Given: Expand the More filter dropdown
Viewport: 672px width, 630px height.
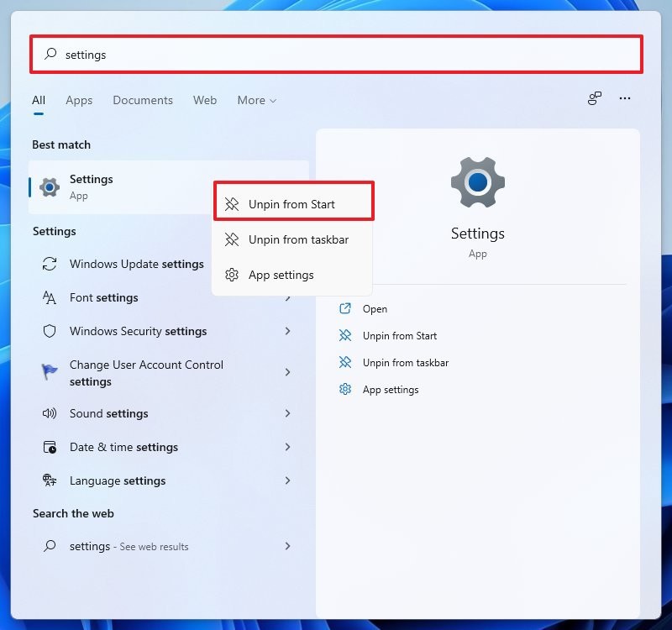Looking at the screenshot, I should click(257, 100).
